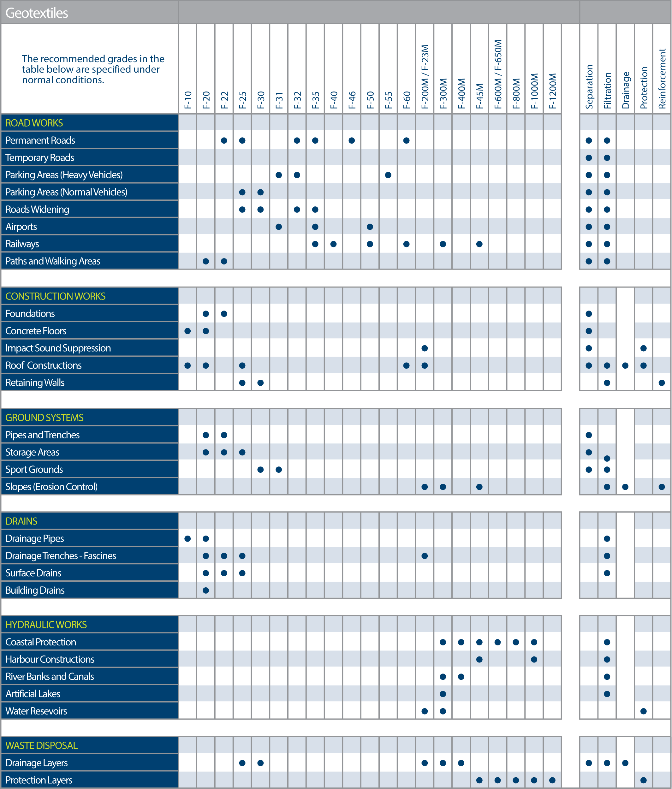Image resolution: width=672 pixels, height=789 pixels.
Task: Select the HYDRAULIC WORKS section header
Action: click(46, 625)
